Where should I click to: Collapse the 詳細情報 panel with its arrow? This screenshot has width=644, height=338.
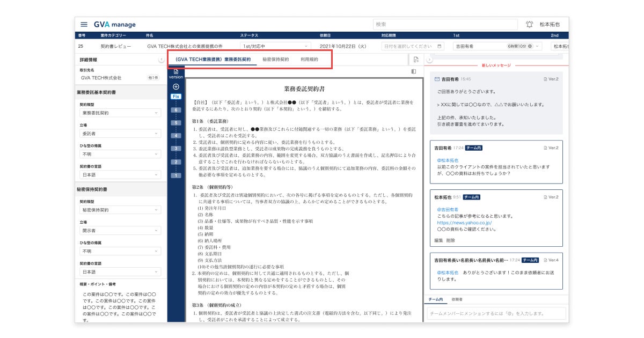click(161, 60)
